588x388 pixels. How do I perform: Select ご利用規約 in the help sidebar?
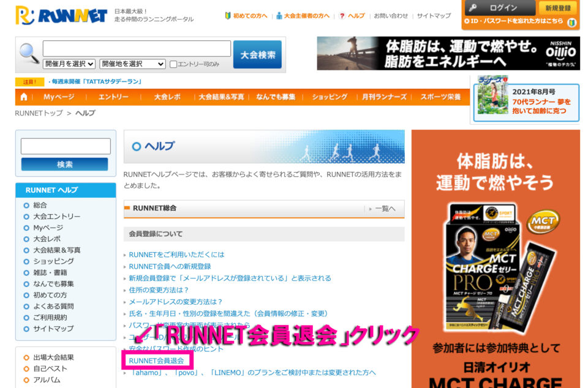pyautogui.click(x=50, y=318)
